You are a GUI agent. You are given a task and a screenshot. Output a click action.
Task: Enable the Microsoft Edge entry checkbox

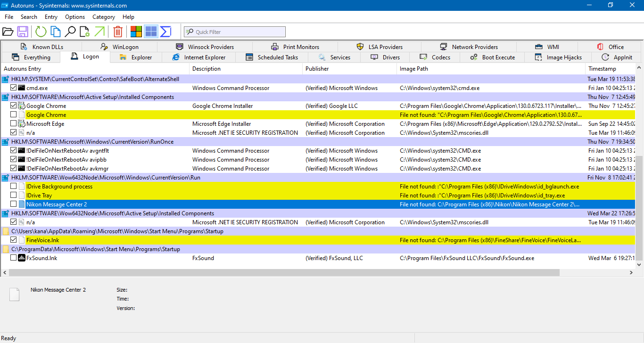point(14,123)
